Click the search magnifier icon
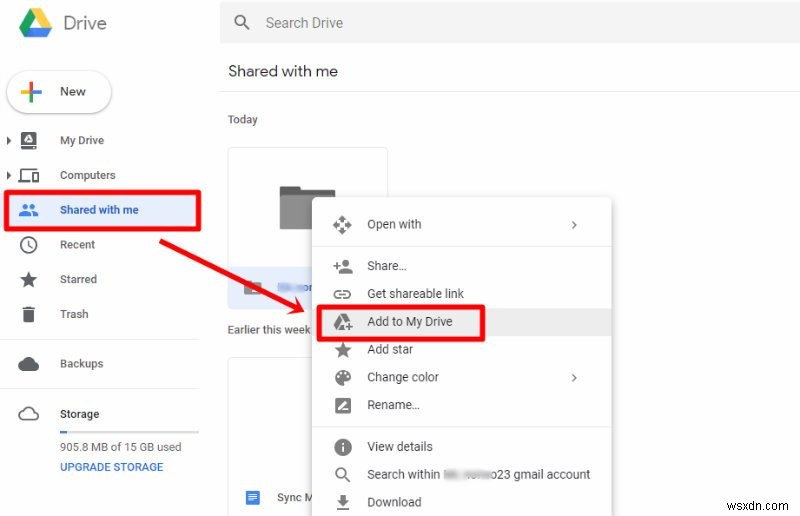 (242, 22)
